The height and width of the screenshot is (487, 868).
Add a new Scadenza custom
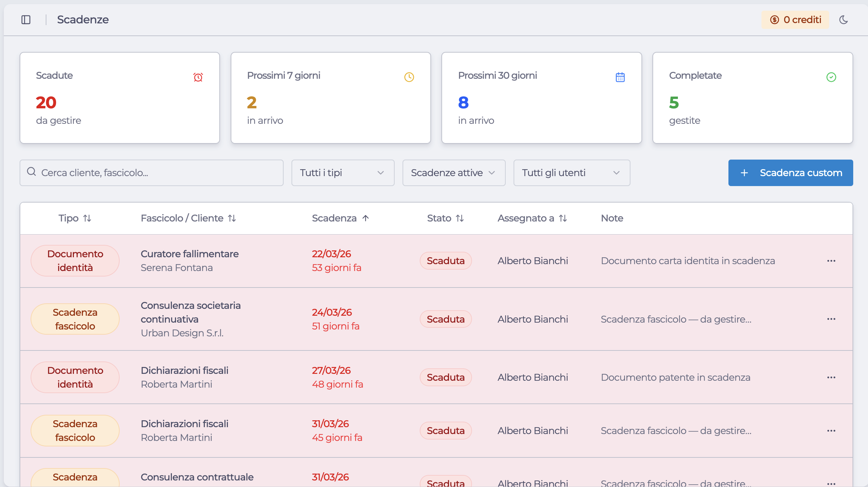click(x=790, y=173)
